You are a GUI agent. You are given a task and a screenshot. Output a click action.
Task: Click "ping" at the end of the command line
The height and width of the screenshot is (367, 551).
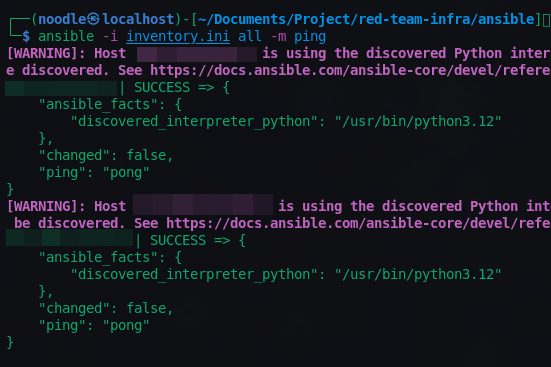[310, 37]
